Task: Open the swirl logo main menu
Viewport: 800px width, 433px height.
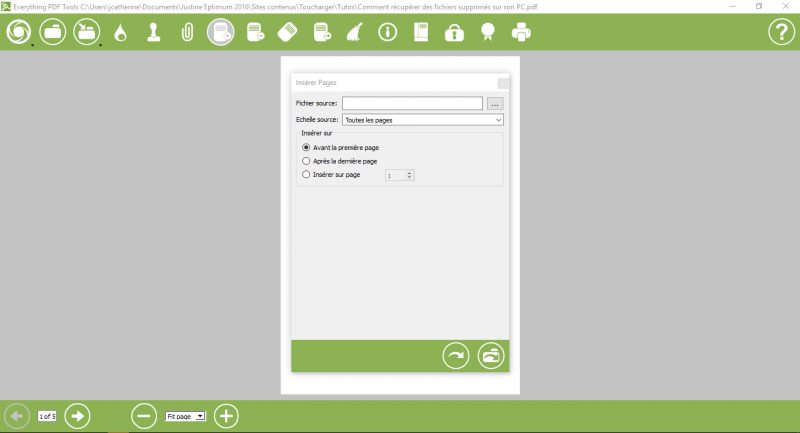Action: pyautogui.click(x=19, y=32)
